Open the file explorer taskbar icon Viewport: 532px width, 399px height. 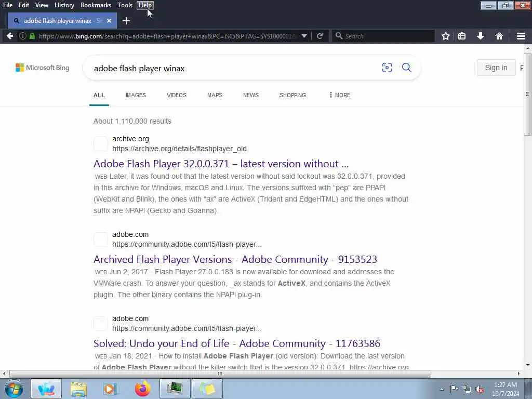click(x=78, y=389)
